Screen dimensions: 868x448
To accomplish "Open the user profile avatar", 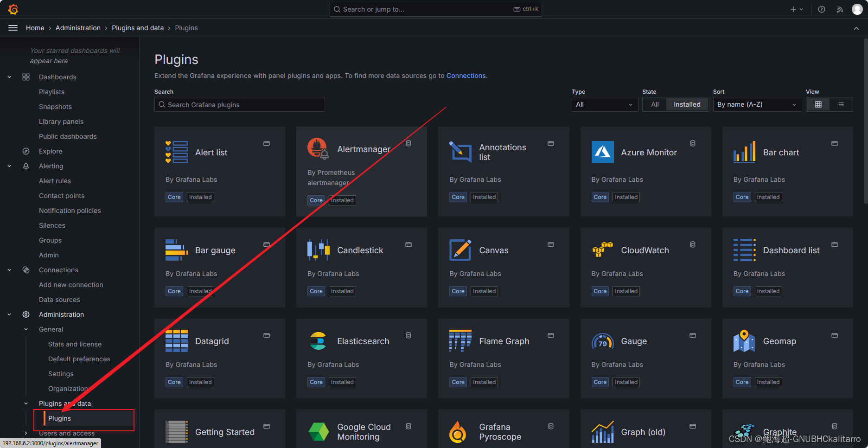I will (857, 9).
